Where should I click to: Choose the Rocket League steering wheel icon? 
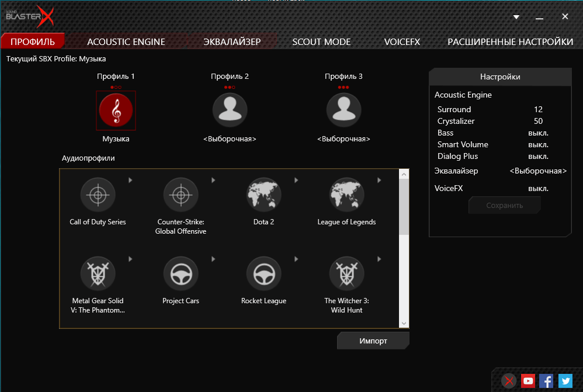[263, 274]
